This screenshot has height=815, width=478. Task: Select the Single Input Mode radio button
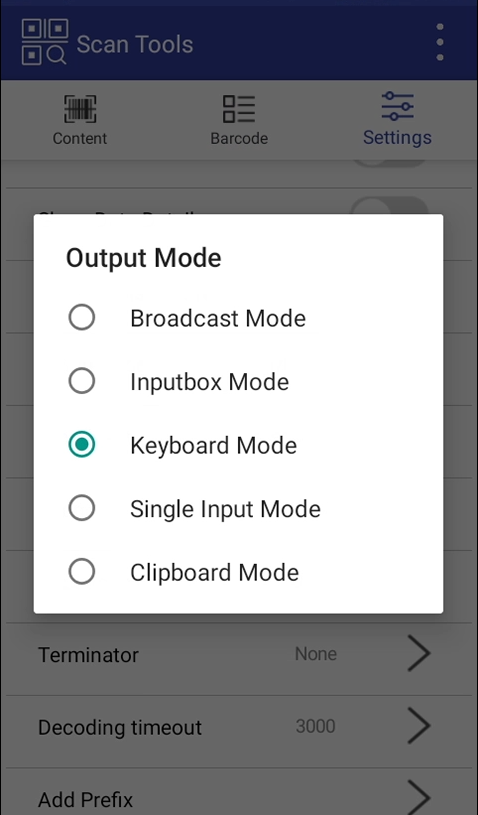point(82,508)
